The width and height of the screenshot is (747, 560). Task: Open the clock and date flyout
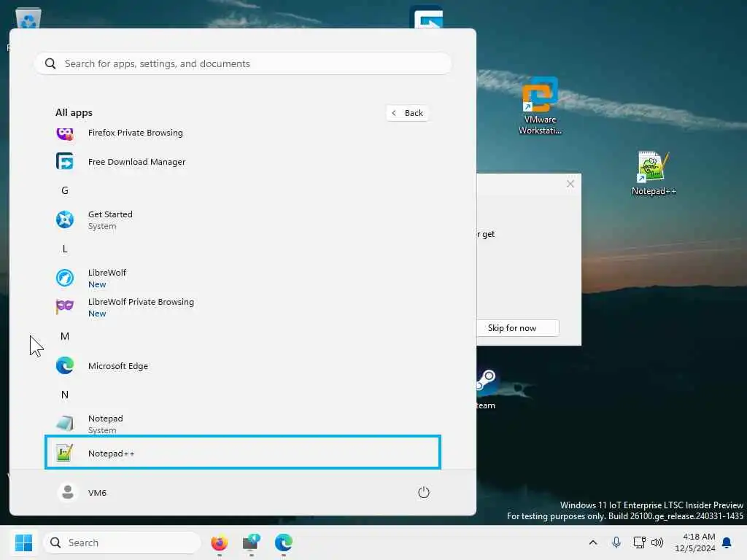[x=694, y=542]
